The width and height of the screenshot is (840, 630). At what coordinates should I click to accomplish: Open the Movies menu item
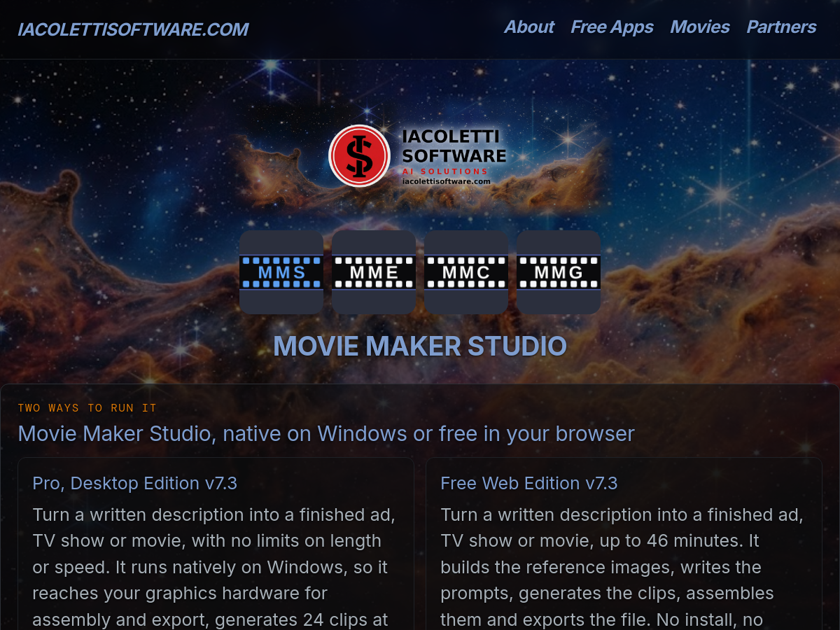(x=700, y=27)
